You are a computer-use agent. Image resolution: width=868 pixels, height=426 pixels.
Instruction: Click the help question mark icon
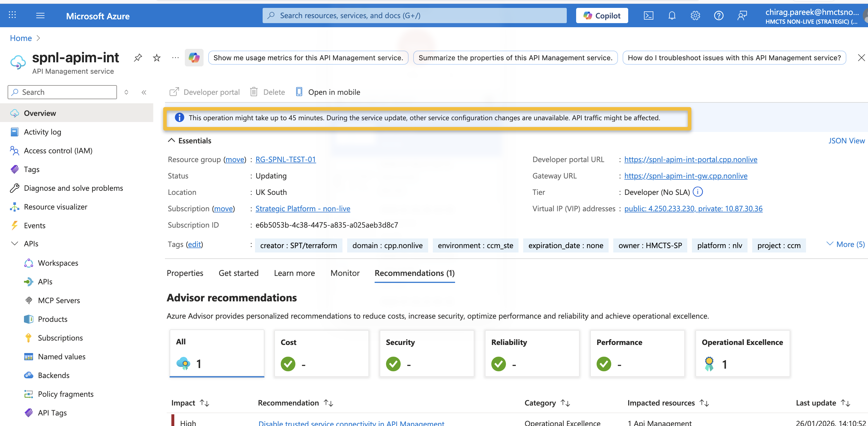[719, 16]
